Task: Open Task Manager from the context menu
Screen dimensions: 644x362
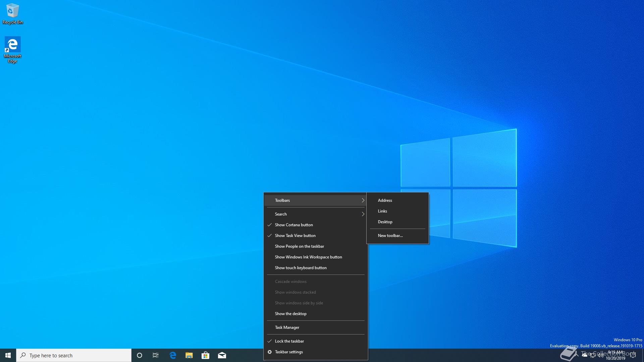Action: pyautogui.click(x=316, y=327)
